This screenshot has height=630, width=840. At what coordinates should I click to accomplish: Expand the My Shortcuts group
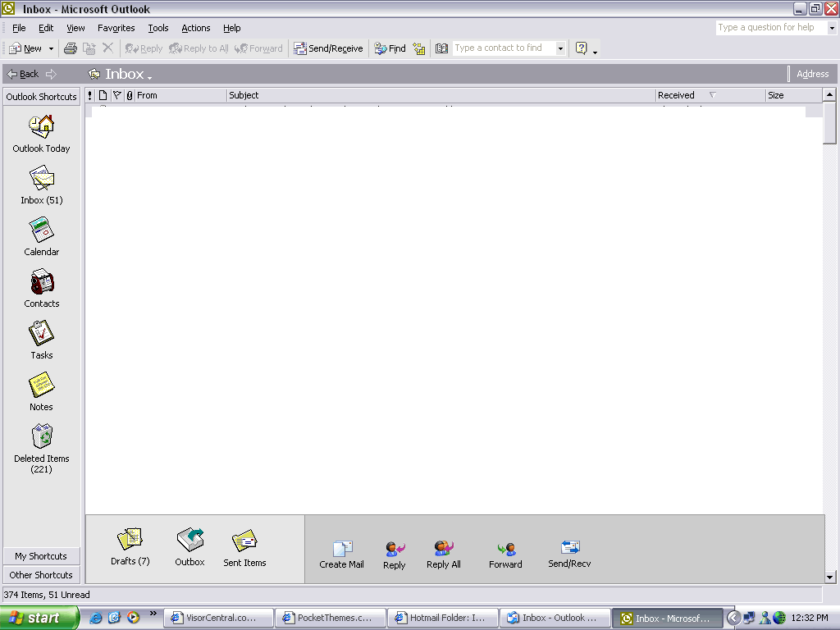click(41, 556)
